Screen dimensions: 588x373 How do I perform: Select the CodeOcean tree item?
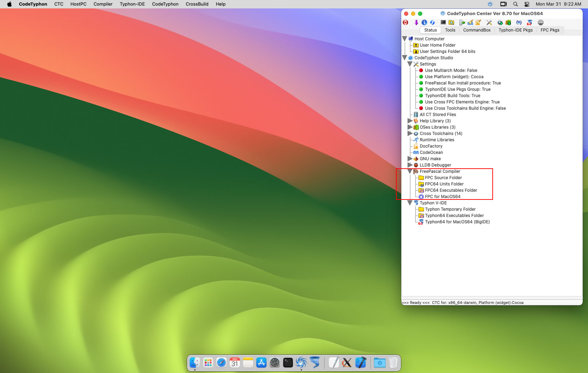coord(431,152)
